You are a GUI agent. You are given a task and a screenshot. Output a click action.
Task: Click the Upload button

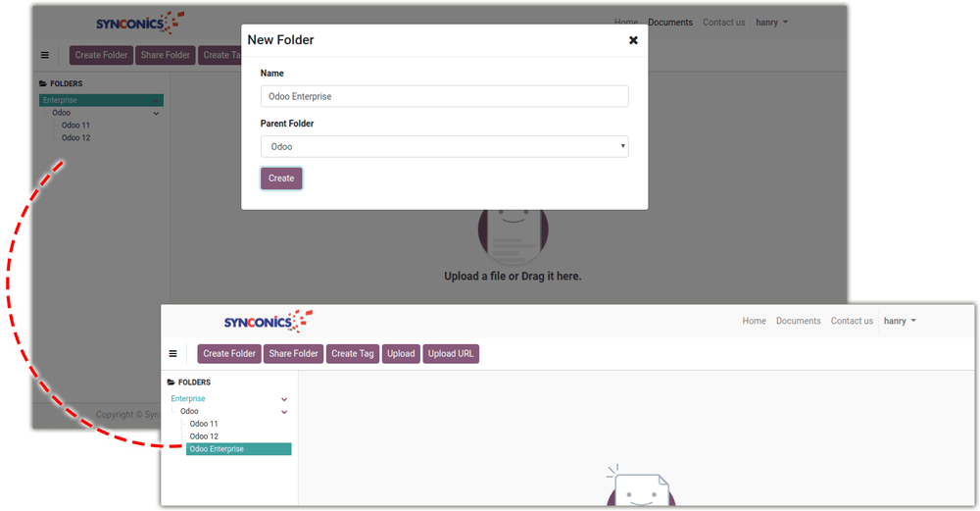pyautogui.click(x=401, y=354)
